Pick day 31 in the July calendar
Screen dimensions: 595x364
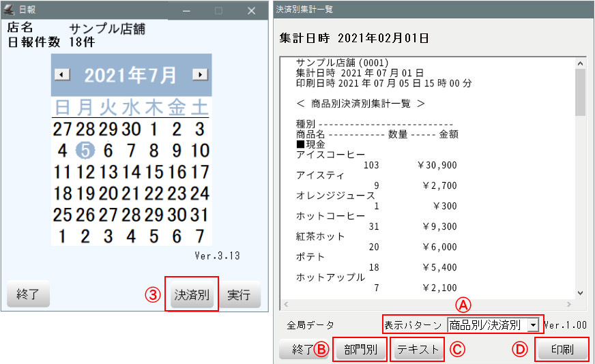click(x=200, y=215)
